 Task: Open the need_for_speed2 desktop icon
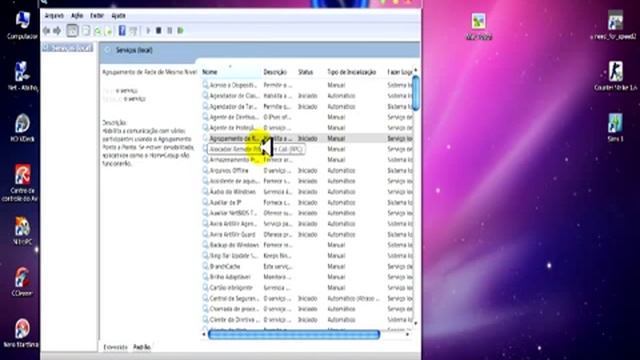coord(614,25)
